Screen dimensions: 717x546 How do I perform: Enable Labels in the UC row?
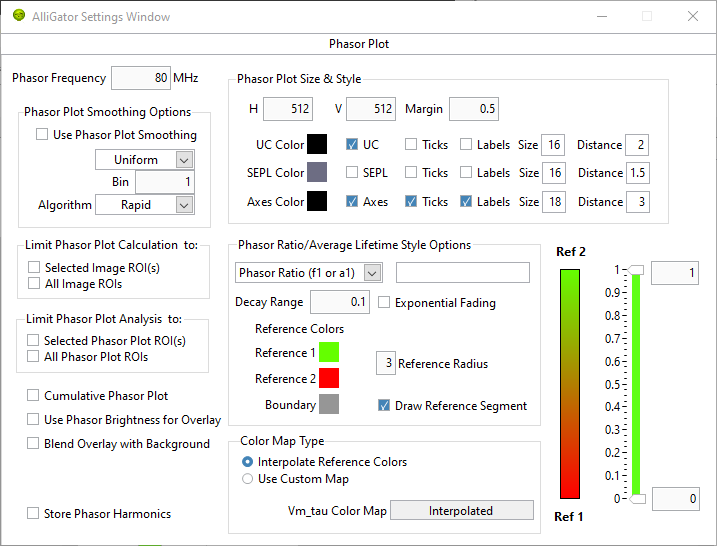pyautogui.click(x=466, y=145)
